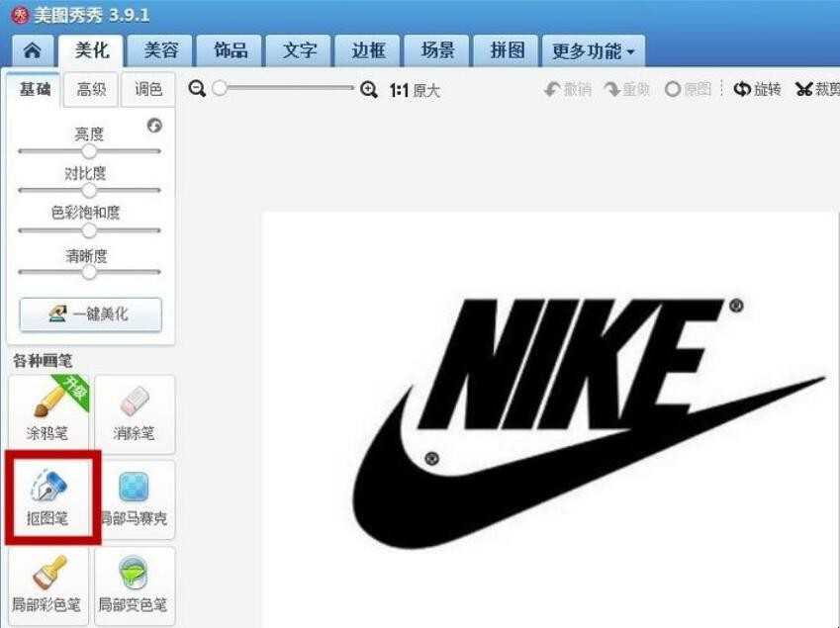
Task: Switch to the 文字 tab
Action: 299,50
